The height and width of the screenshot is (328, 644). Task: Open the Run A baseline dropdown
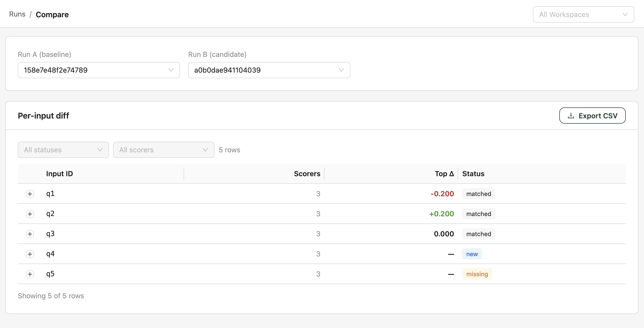pos(99,70)
